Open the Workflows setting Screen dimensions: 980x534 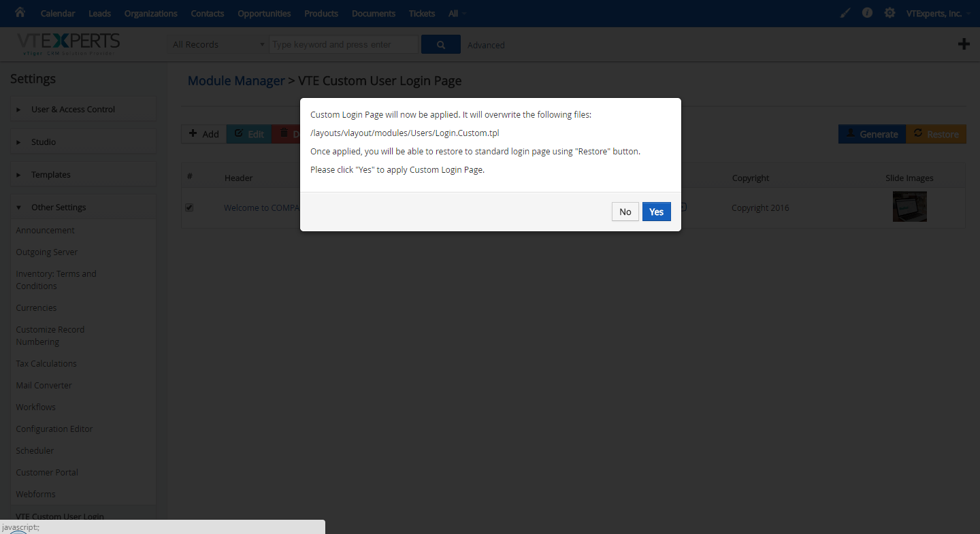(x=35, y=407)
